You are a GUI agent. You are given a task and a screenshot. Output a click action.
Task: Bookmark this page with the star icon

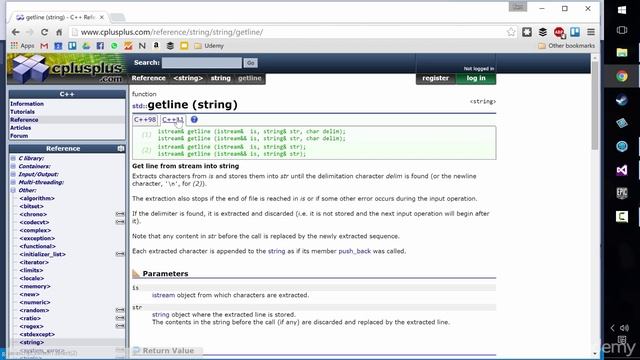pos(511,32)
